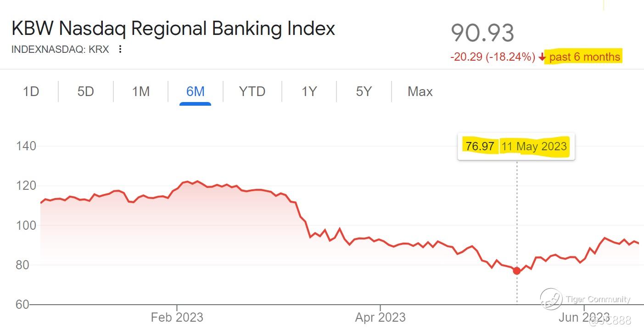The height and width of the screenshot is (335, 644).
Task: Choose the YTD range tab
Action: point(252,91)
